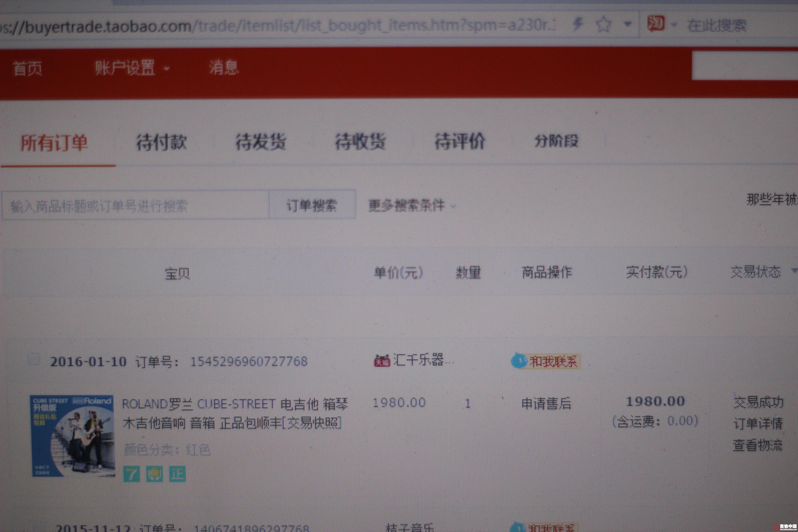Open the 那些年被 link on right
Viewport: 798px width, 532px height.
(772, 200)
